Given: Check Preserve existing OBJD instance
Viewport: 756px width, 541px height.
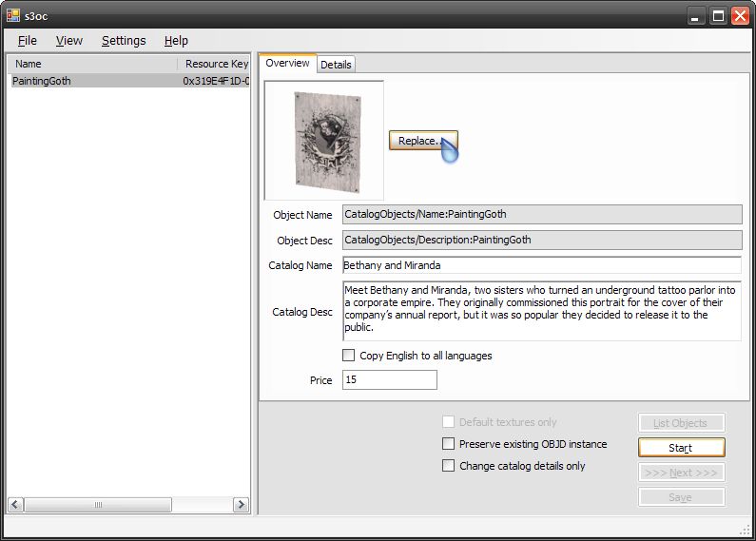Looking at the screenshot, I should click(x=449, y=444).
